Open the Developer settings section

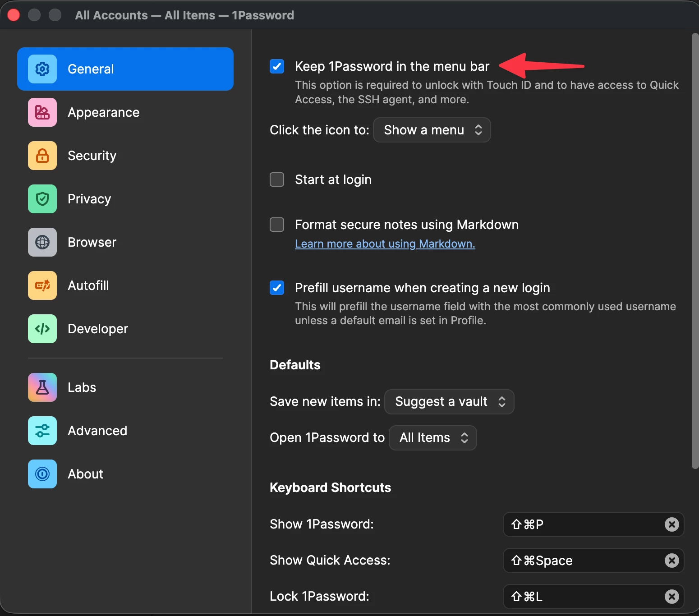125,329
